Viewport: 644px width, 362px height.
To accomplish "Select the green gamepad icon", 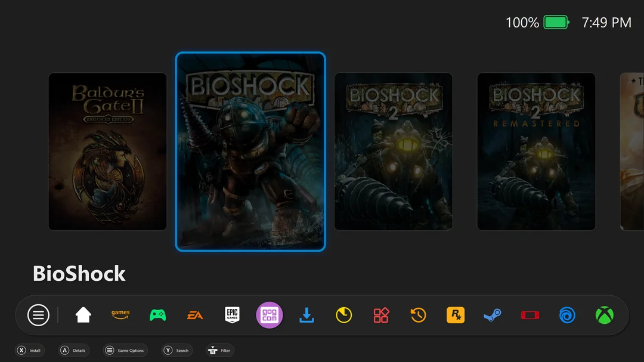I will 157,315.
